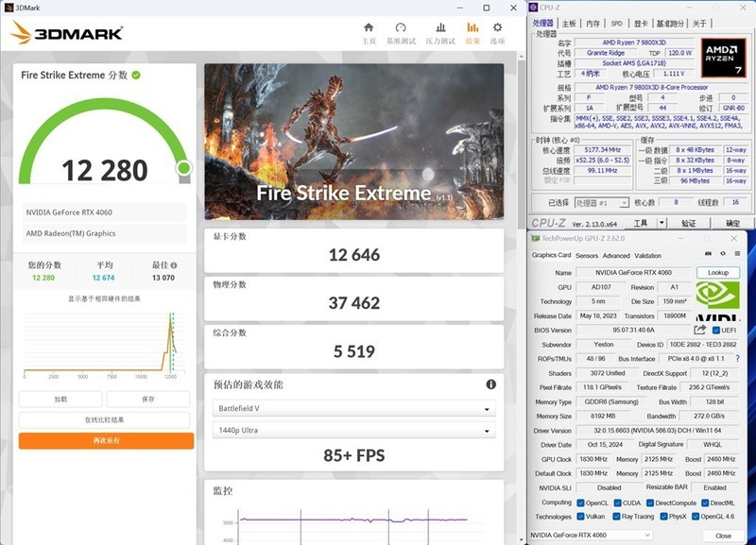
Task: Select the 基准测试 benchmark gauge icon
Action: [401, 27]
